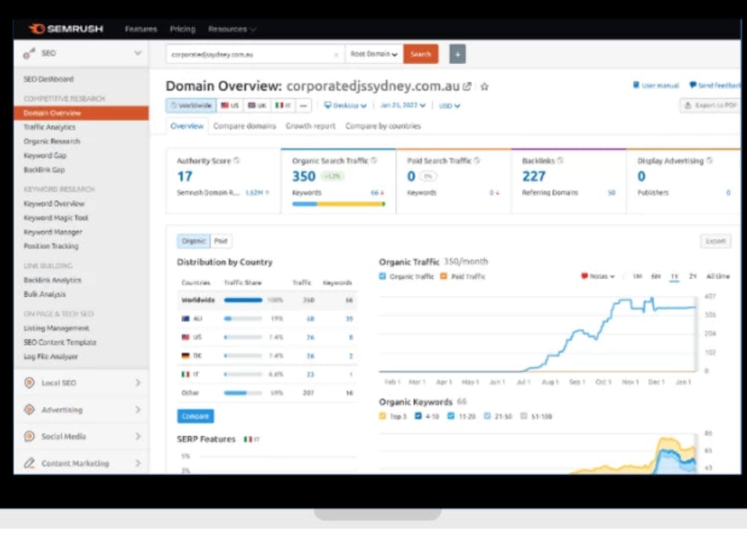747x560 pixels.
Task: Click the Paid Search Traffic info icon
Action: [477, 161]
